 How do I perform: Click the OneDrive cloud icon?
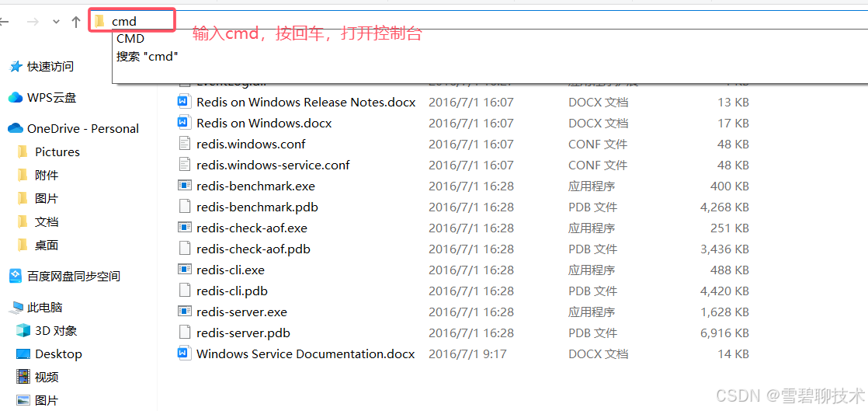pos(15,128)
